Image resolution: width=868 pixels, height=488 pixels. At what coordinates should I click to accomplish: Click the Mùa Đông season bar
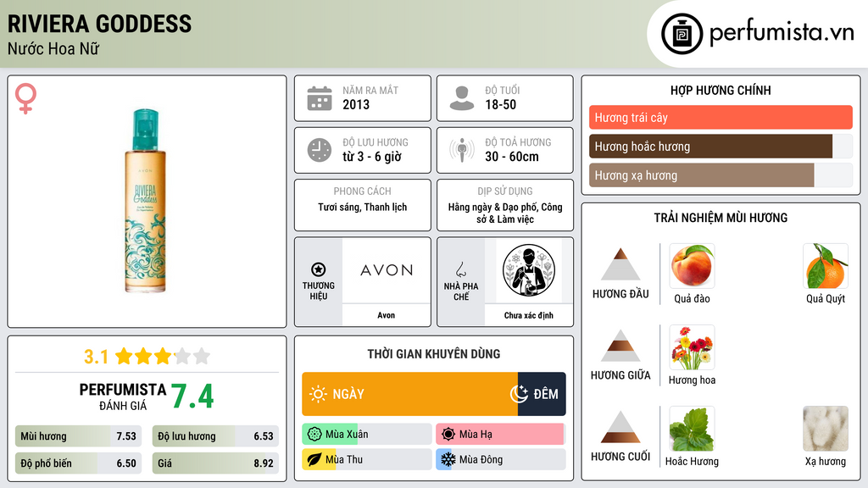(500, 459)
